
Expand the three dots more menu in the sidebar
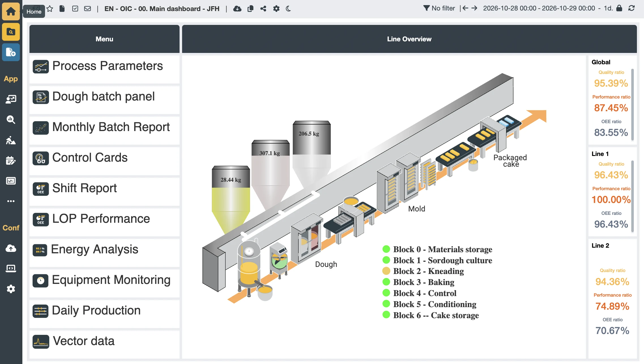pos(11,201)
